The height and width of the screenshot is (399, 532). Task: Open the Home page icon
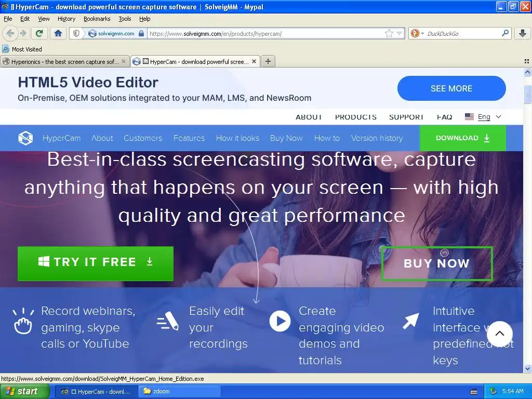pyautogui.click(x=58, y=33)
